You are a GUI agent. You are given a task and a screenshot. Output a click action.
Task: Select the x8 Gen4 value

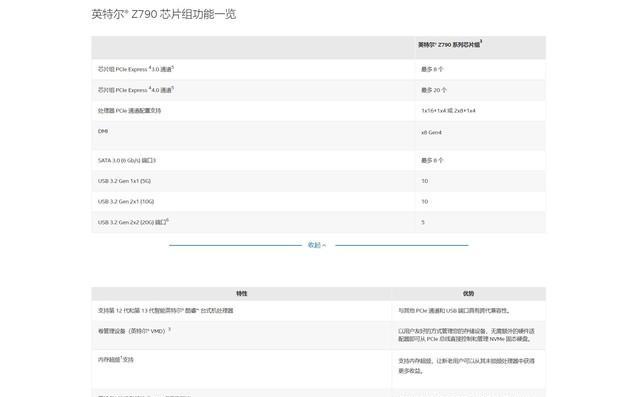click(x=431, y=132)
